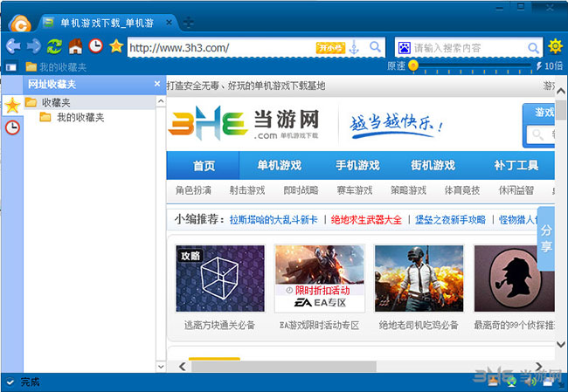Click the 射击游戏 category link
Image resolution: width=568 pixels, height=392 pixels.
pos(247,190)
